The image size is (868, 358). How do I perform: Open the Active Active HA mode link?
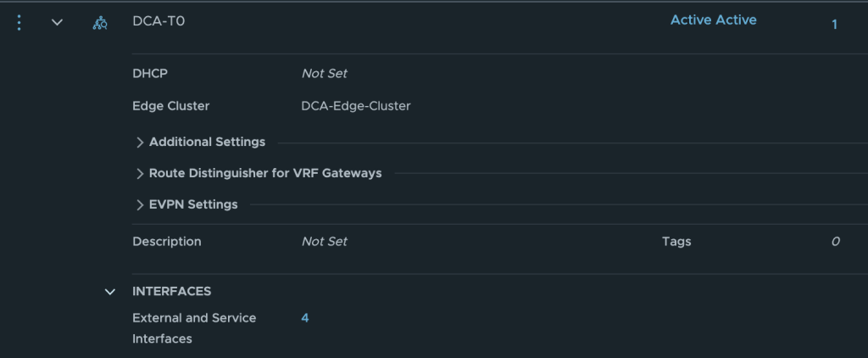(714, 20)
